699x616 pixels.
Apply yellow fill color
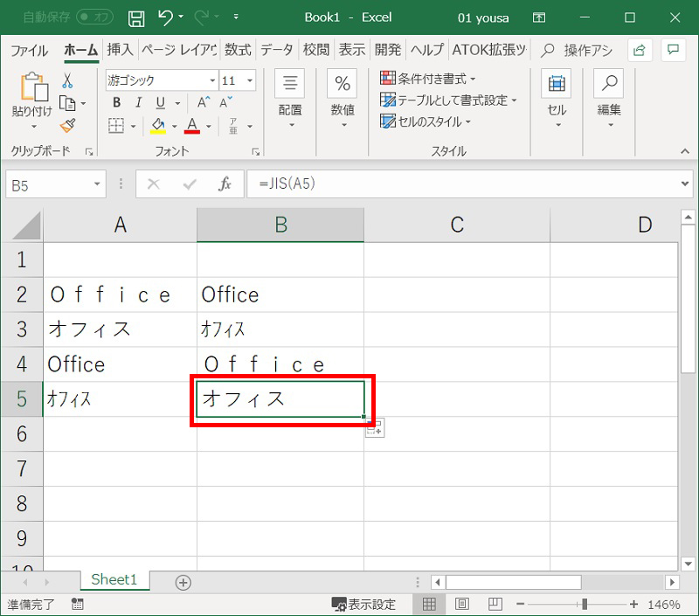pos(158,126)
